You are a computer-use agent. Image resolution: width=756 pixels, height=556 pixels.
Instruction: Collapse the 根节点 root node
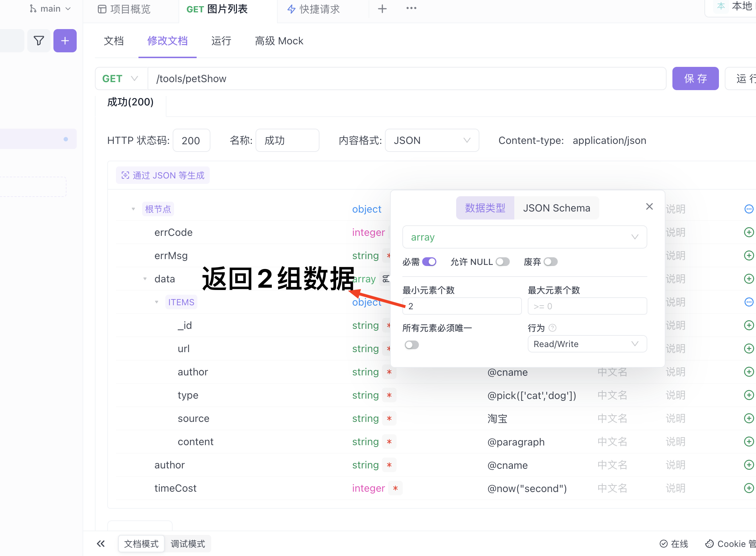pyautogui.click(x=133, y=209)
